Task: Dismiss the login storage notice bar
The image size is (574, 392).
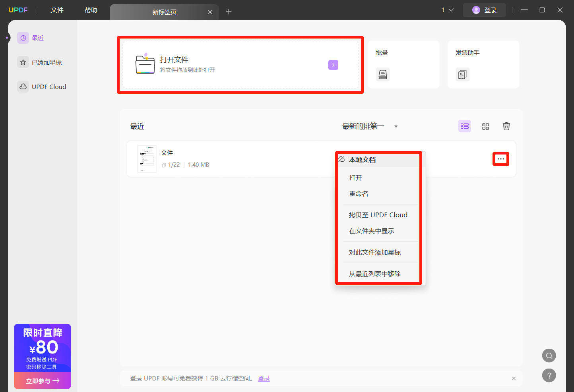Action: (x=514, y=378)
